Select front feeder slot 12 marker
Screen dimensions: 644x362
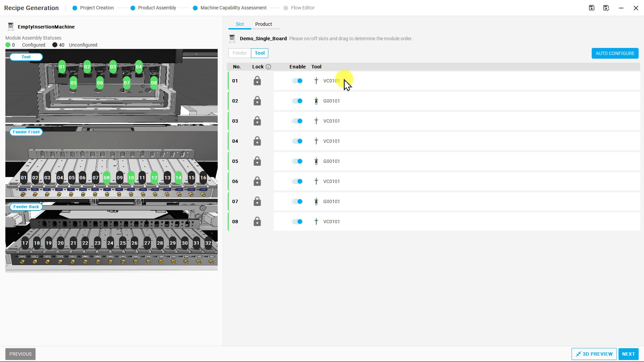[x=154, y=178]
